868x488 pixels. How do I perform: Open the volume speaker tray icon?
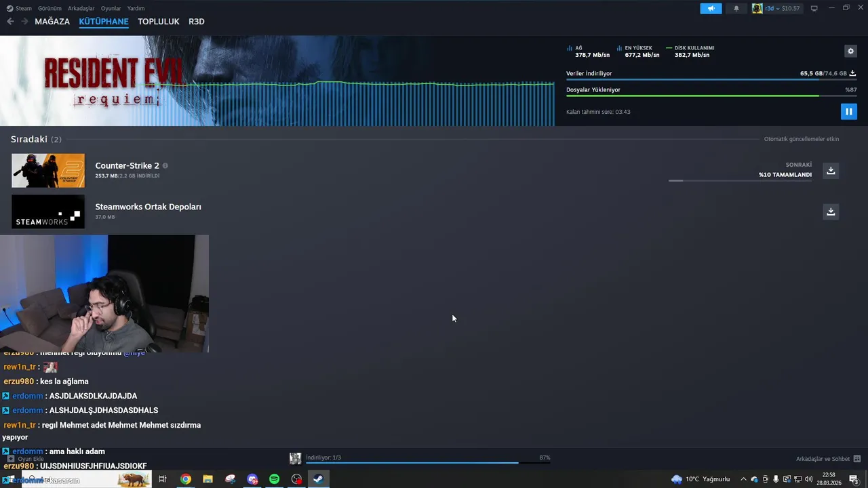(x=808, y=479)
